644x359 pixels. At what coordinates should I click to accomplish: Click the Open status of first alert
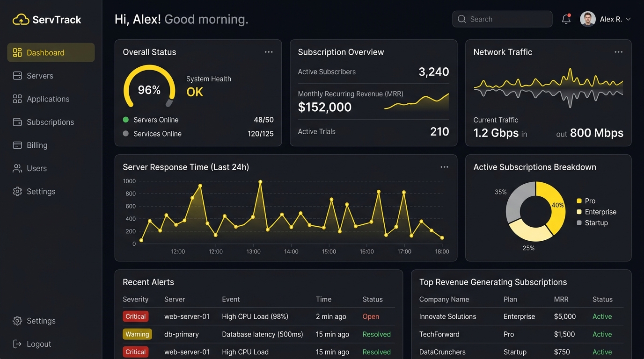(371, 316)
